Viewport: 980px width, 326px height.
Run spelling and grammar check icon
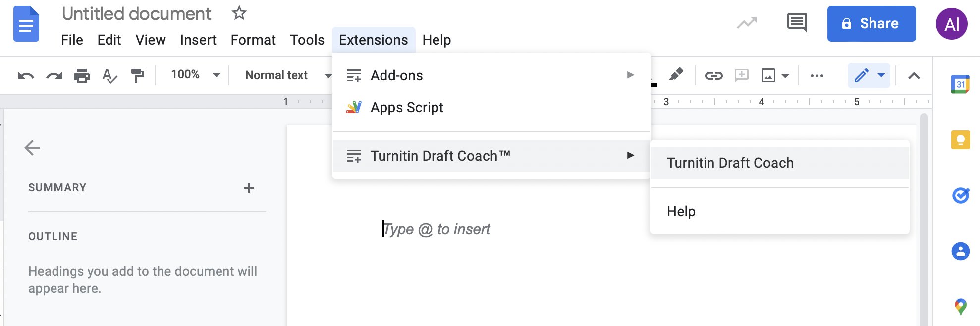[x=109, y=76]
